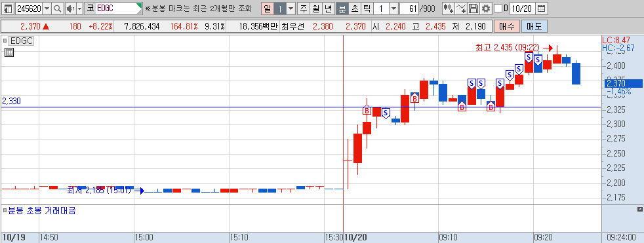Open the stock code 245620 dropdown arrow
Viewport: 644px width, 243px height.
pyautogui.click(x=47, y=9)
